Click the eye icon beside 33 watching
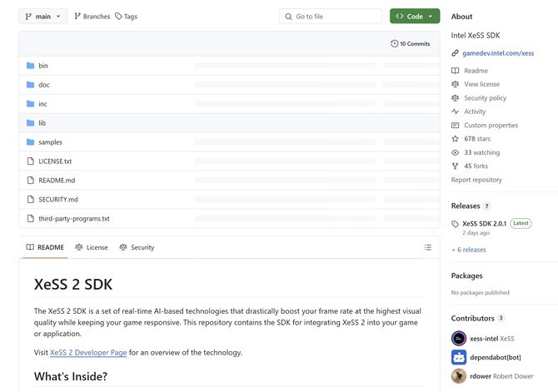558x392 pixels. tap(456, 152)
